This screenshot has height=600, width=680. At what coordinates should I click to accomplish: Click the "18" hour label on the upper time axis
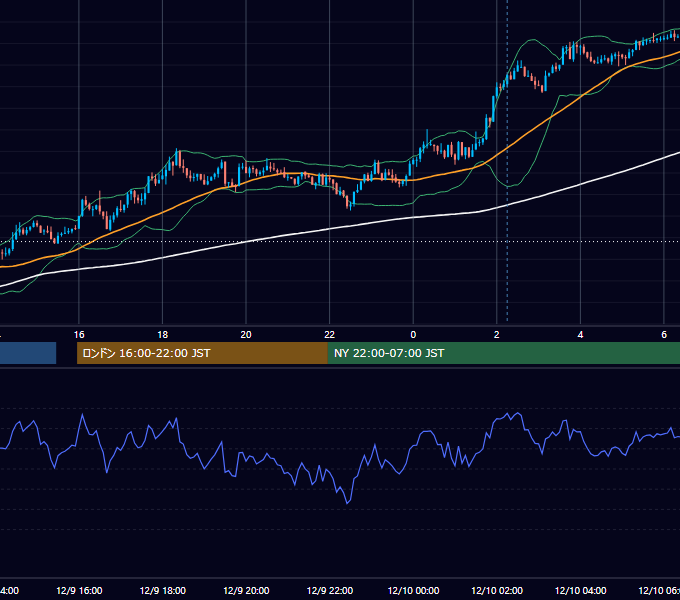[x=163, y=334]
